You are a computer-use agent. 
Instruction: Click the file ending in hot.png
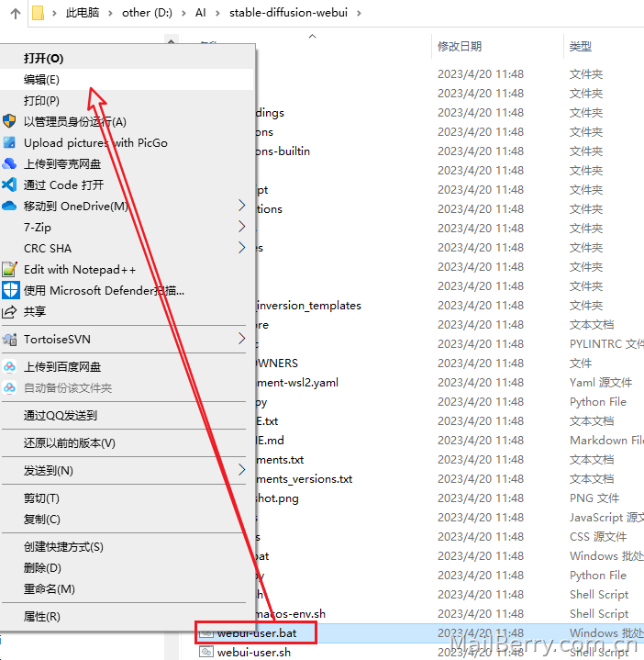pyautogui.click(x=277, y=498)
